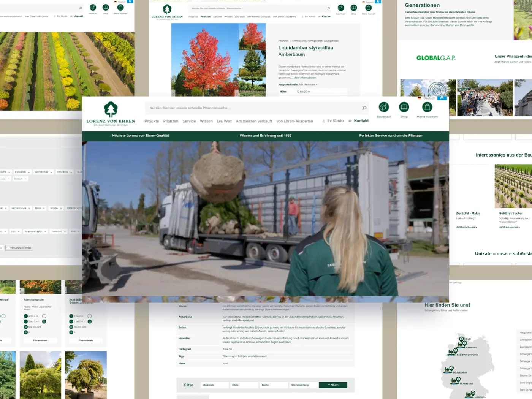Toggle empty circle in Acer 'Dissectum' card
This screenshot has width=532, height=399.
coord(90,316)
